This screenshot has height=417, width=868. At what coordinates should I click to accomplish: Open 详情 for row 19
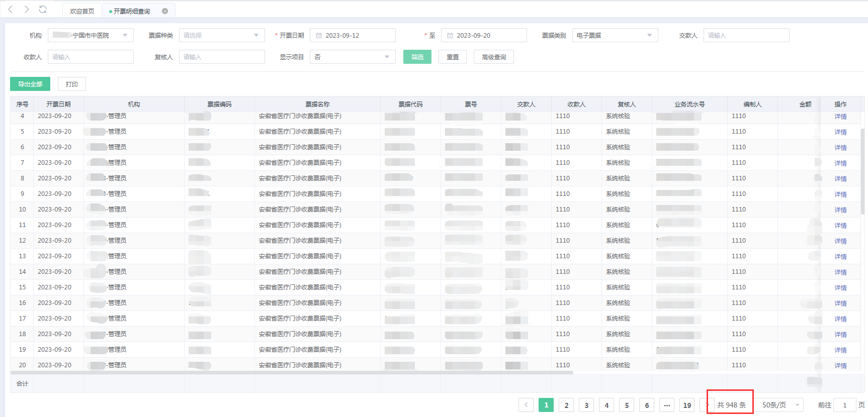point(840,350)
